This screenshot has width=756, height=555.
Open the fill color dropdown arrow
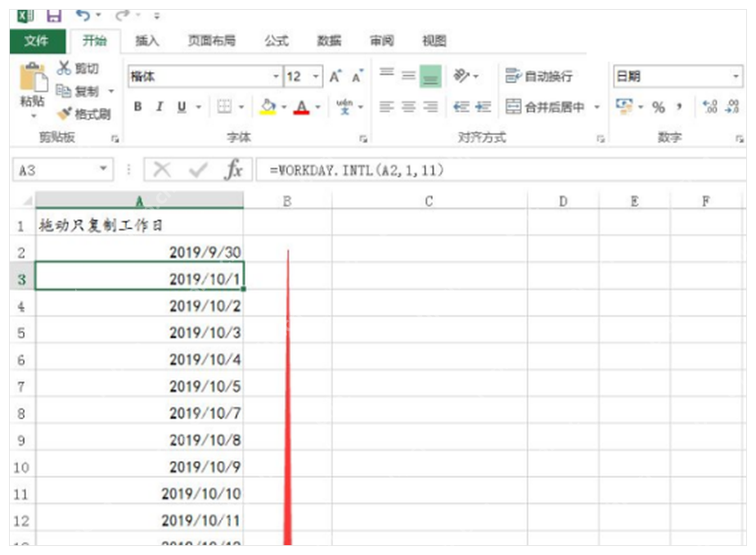click(284, 106)
